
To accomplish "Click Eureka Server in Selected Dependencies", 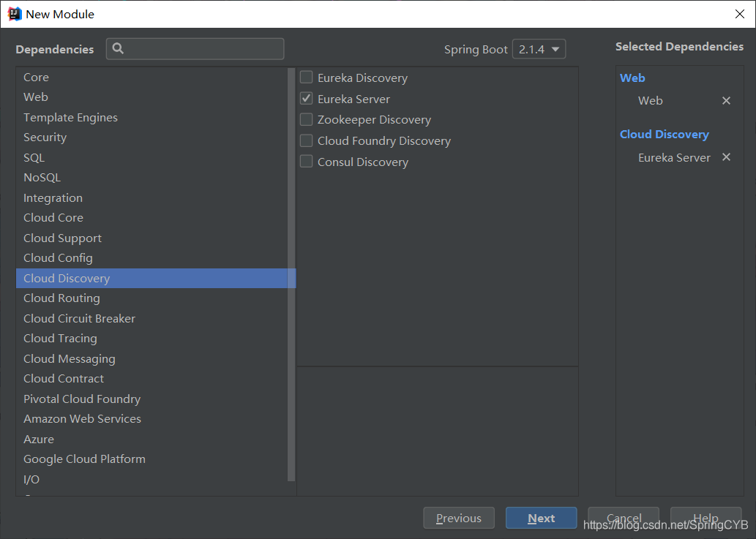I will [x=674, y=157].
